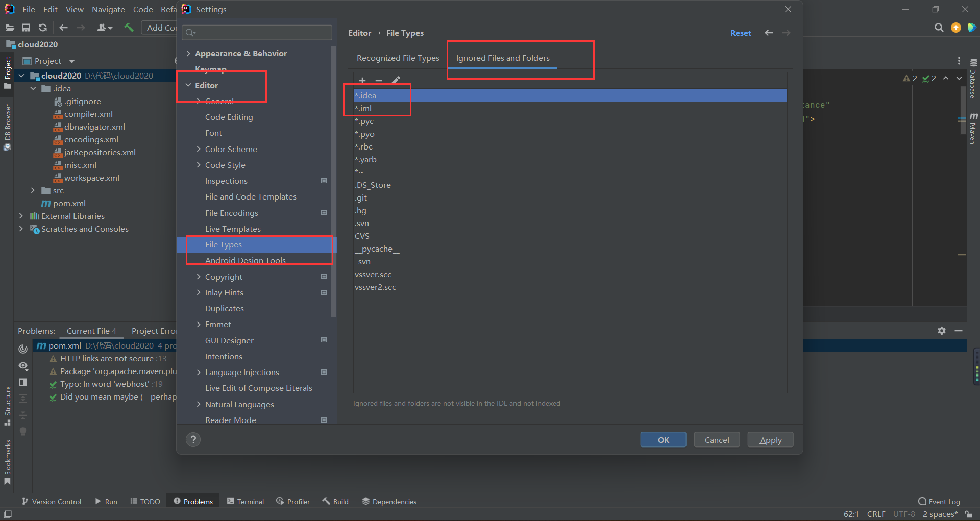
Task: Click the editor vertical three-dots menu
Action: (x=959, y=61)
